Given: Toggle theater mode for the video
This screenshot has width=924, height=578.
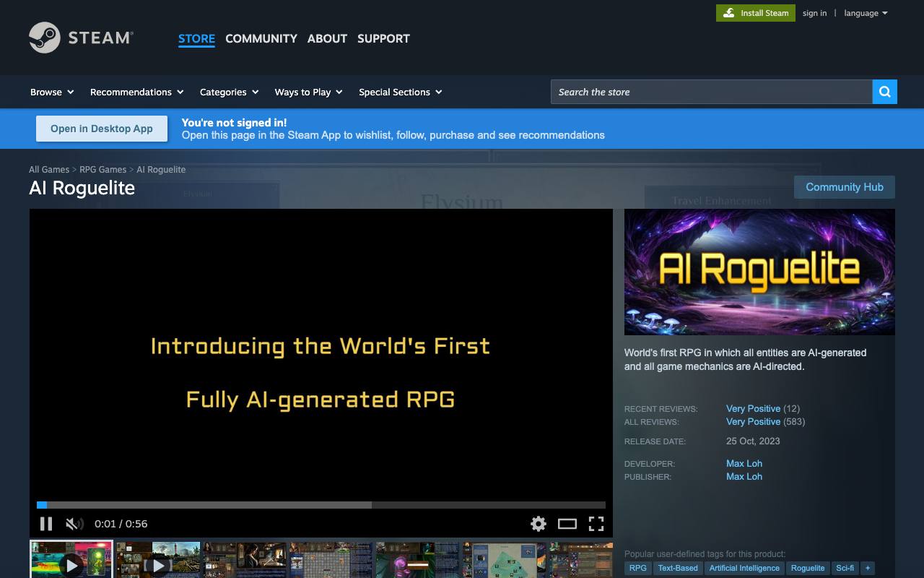Looking at the screenshot, I should point(567,524).
